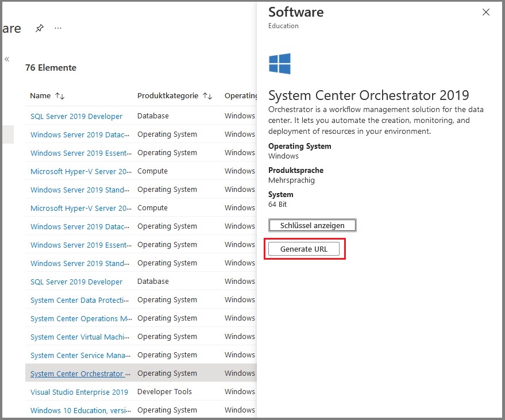This screenshot has width=505, height=420.
Task: Click the System Center Orchestrator 2019 heading
Action: (x=368, y=95)
